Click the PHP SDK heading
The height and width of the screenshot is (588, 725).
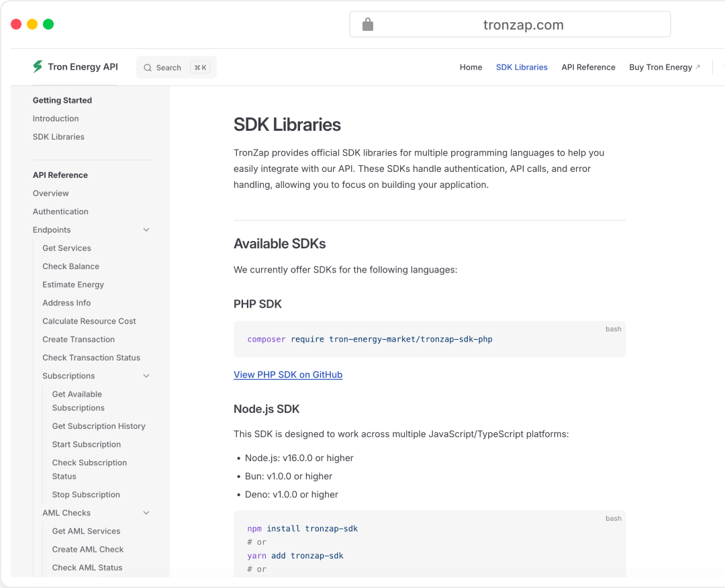258,303
